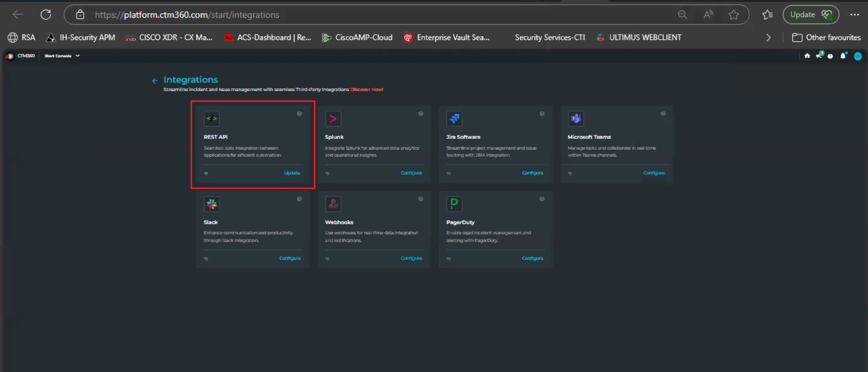This screenshot has width=868, height=372.
Task: Open the Discover How! link
Action: point(367,90)
